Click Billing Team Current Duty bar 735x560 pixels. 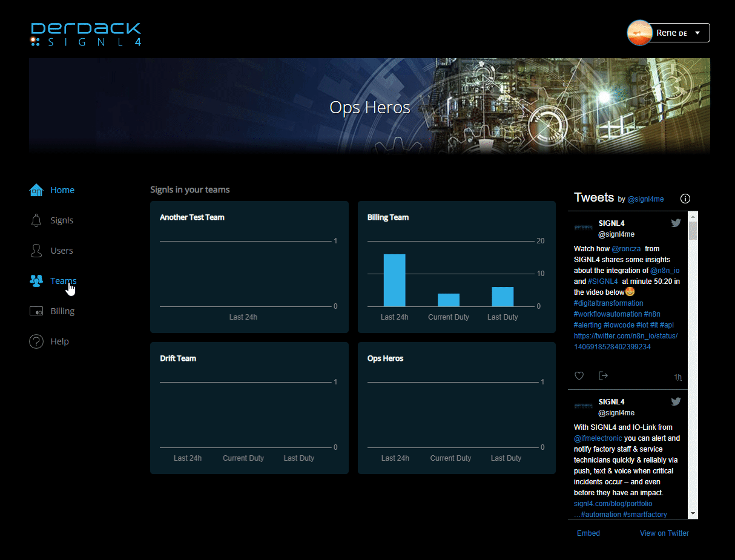coord(449,300)
